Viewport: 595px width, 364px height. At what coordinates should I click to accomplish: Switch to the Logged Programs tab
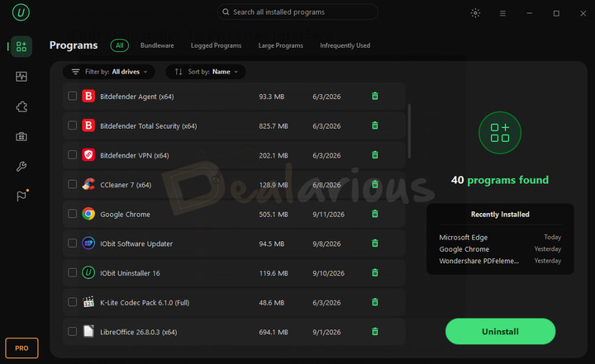click(x=216, y=45)
